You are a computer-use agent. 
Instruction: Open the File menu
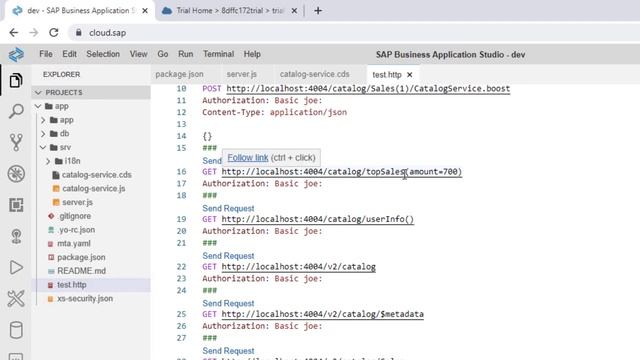coord(46,54)
